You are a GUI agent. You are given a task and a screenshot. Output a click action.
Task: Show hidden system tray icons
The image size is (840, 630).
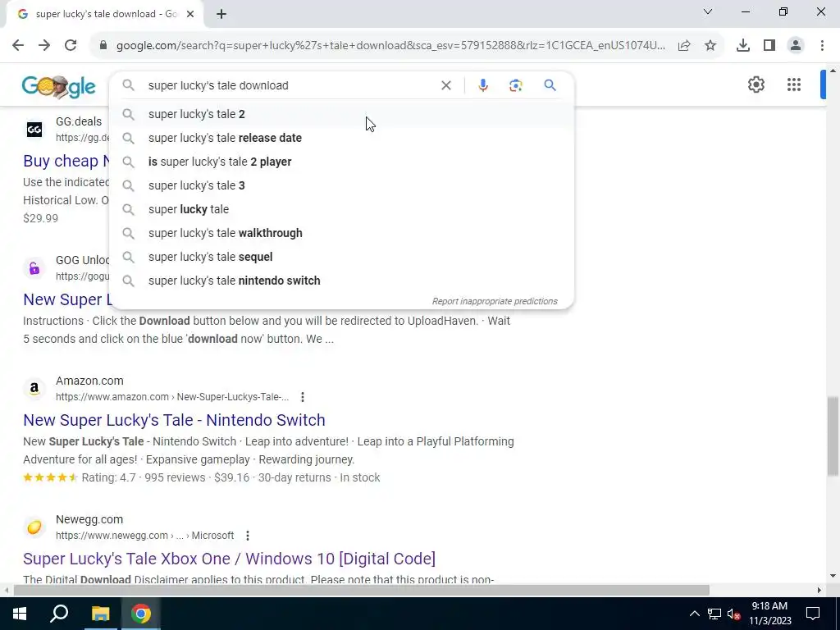point(694,614)
